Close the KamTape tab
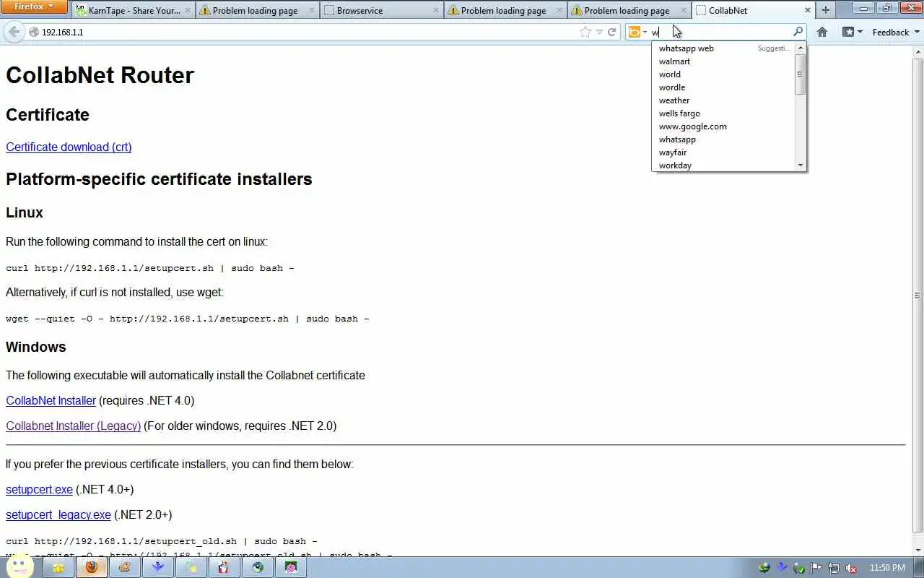The width and height of the screenshot is (924, 578). (188, 11)
